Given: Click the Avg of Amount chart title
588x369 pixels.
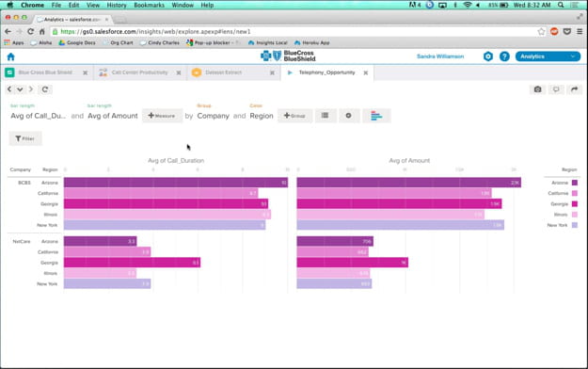Looking at the screenshot, I should 409,161.
